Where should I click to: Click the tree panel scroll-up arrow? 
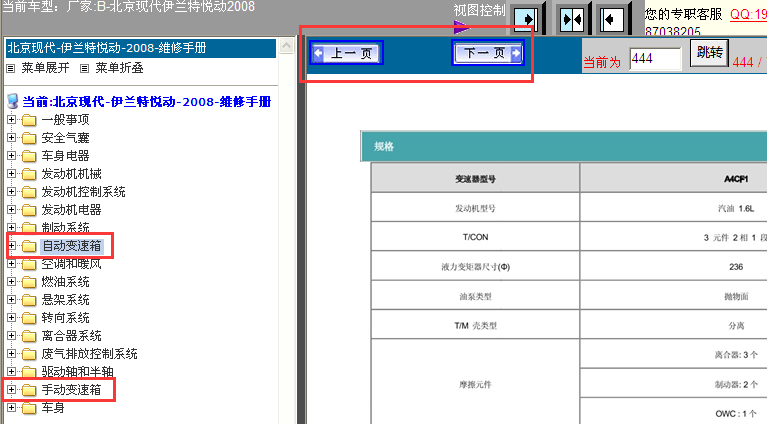[x=286, y=46]
